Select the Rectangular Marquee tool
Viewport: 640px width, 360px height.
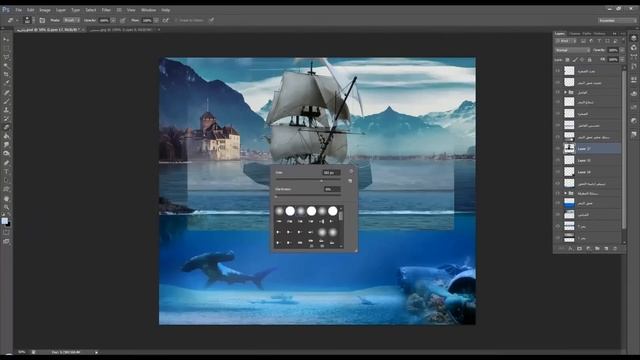pyautogui.click(x=6, y=48)
